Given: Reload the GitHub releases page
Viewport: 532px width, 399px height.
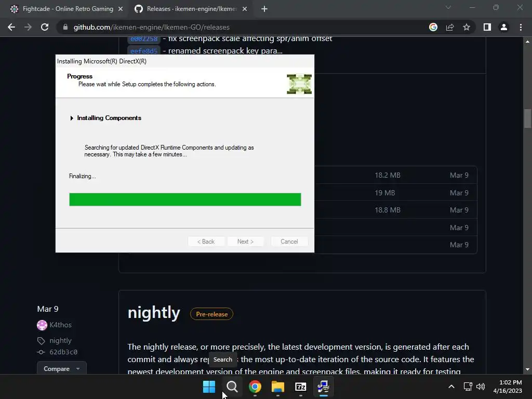Looking at the screenshot, I should 45,27.
